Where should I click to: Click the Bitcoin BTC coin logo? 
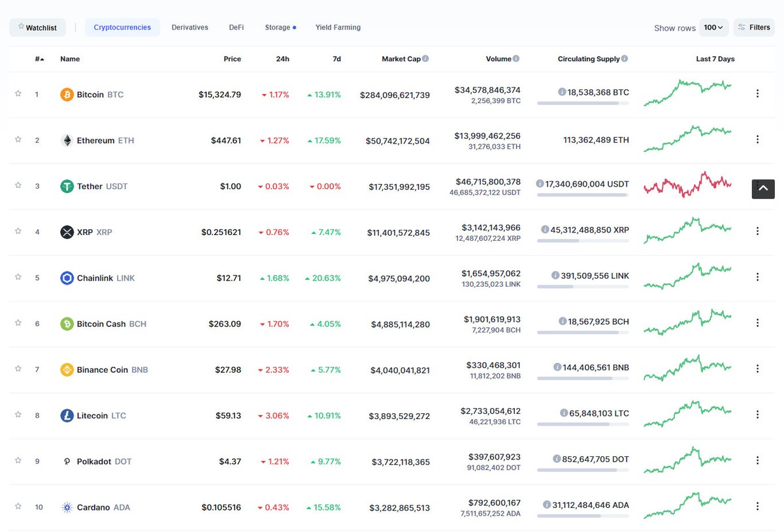tap(66, 94)
